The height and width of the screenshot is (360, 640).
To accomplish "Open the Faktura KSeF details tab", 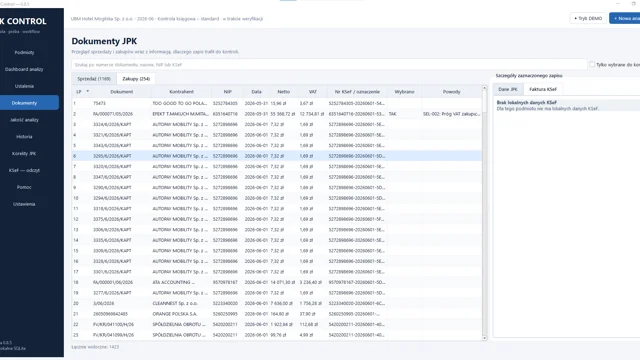I will coord(543,89).
